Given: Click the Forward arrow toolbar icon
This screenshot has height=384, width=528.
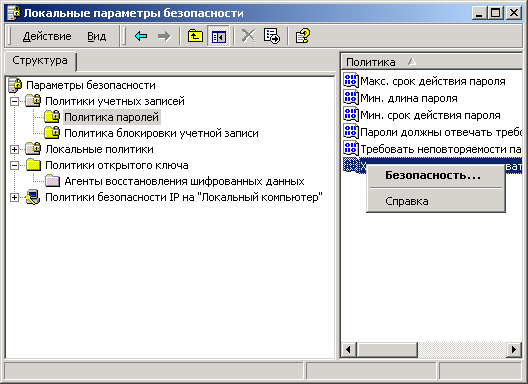Looking at the screenshot, I should click(x=164, y=36).
